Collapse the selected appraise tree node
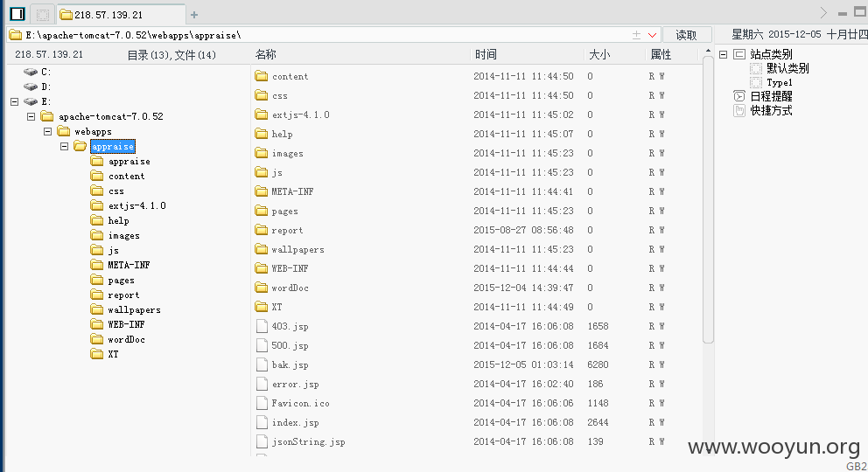 click(x=64, y=147)
